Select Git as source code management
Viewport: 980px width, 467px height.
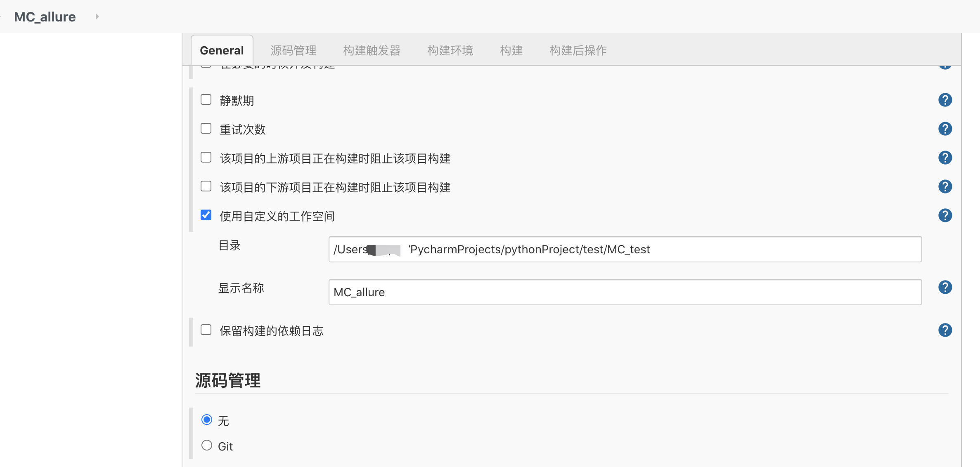pyautogui.click(x=207, y=446)
